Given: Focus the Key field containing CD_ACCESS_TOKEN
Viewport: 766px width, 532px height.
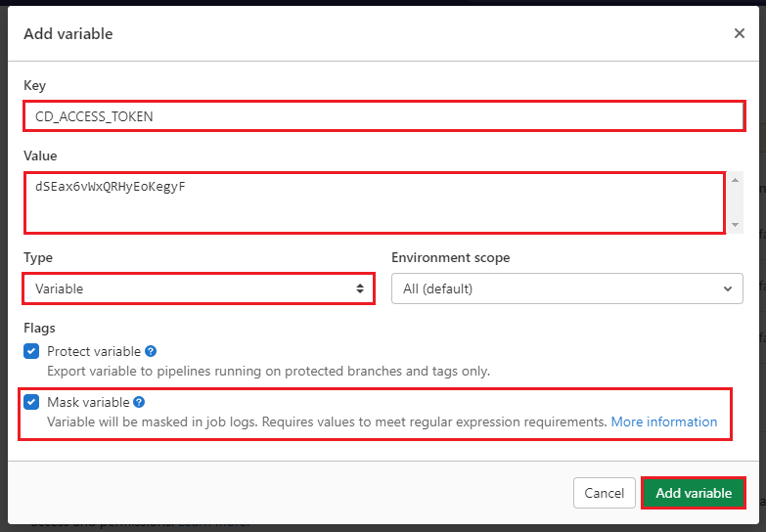Looking at the screenshot, I should pos(383,116).
